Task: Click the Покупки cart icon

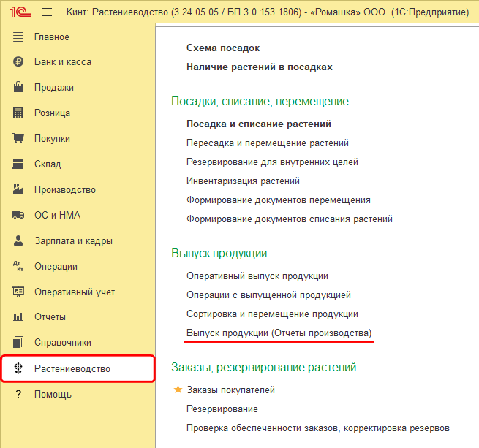Action: 18,138
